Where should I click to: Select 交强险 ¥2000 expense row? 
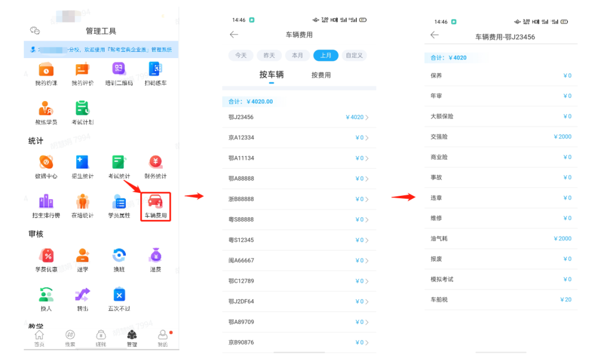(x=501, y=137)
